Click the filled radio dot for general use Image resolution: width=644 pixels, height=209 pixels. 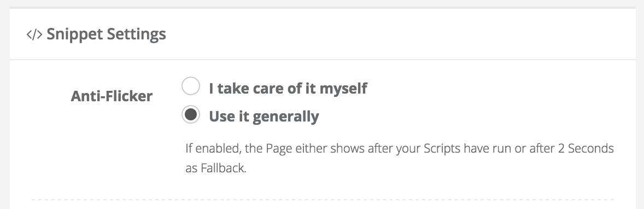tap(191, 115)
